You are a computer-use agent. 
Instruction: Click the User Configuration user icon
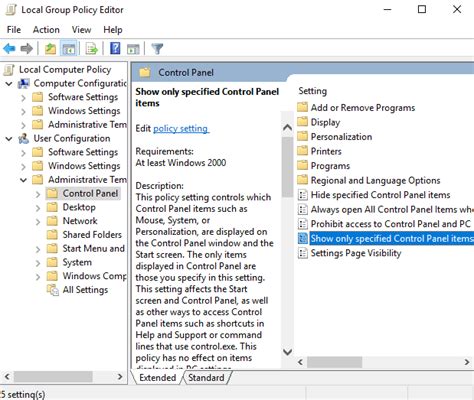point(24,138)
